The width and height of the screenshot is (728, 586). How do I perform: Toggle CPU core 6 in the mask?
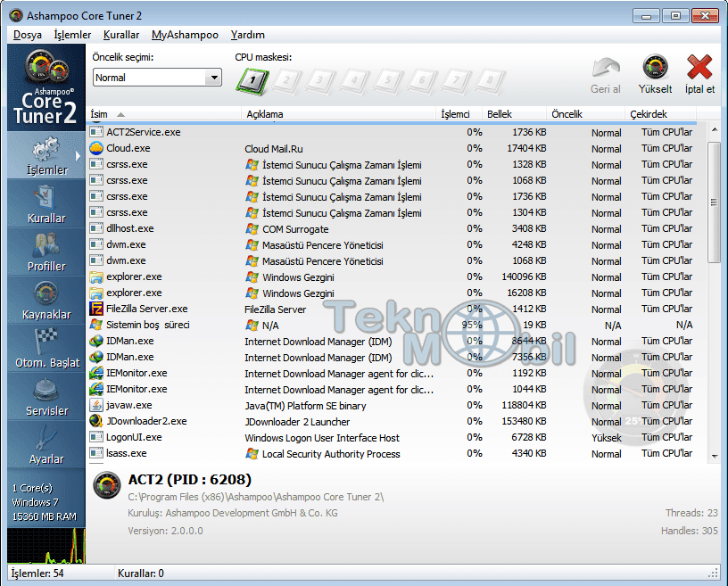(x=422, y=81)
